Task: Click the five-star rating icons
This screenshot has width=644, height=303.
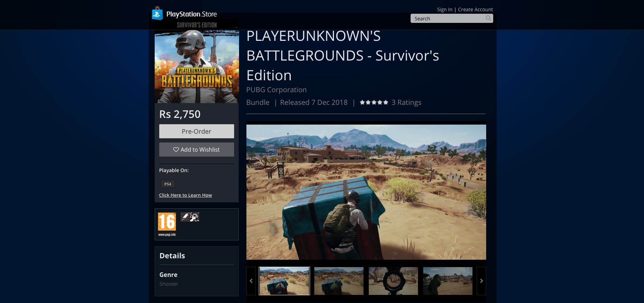Action: (374, 102)
